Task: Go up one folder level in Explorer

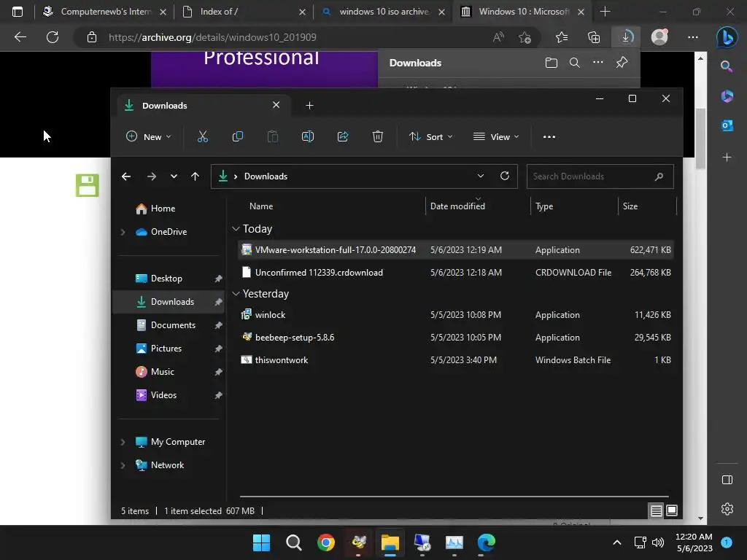Action: coord(195,176)
